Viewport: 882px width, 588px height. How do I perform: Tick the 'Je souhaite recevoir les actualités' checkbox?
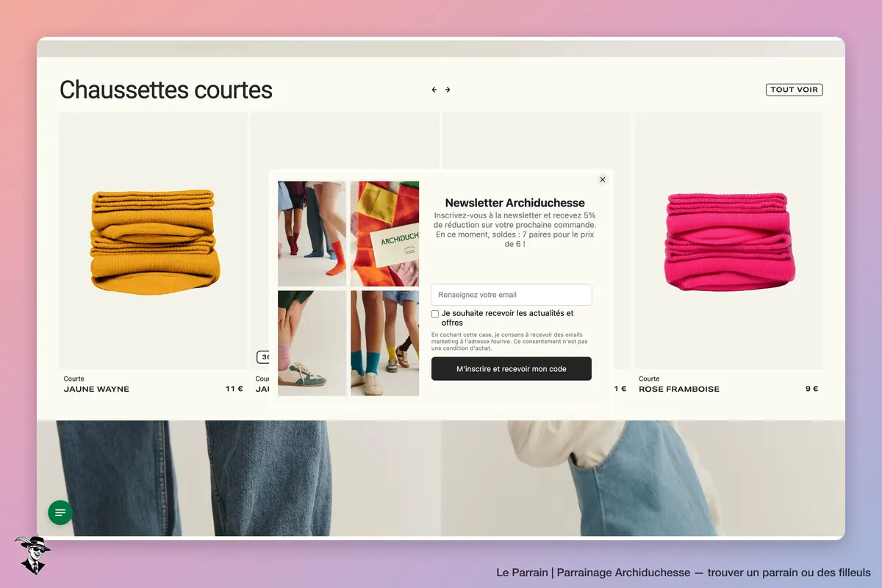coord(435,314)
